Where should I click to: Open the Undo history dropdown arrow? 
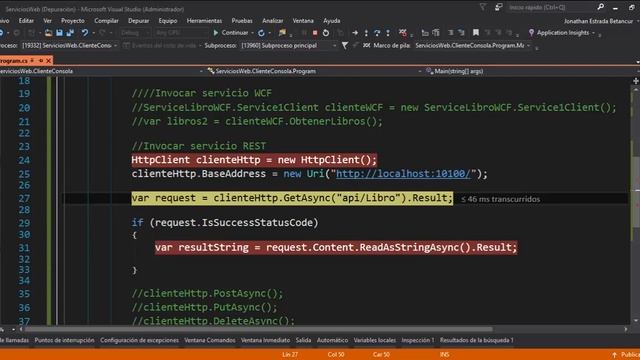click(x=93, y=33)
